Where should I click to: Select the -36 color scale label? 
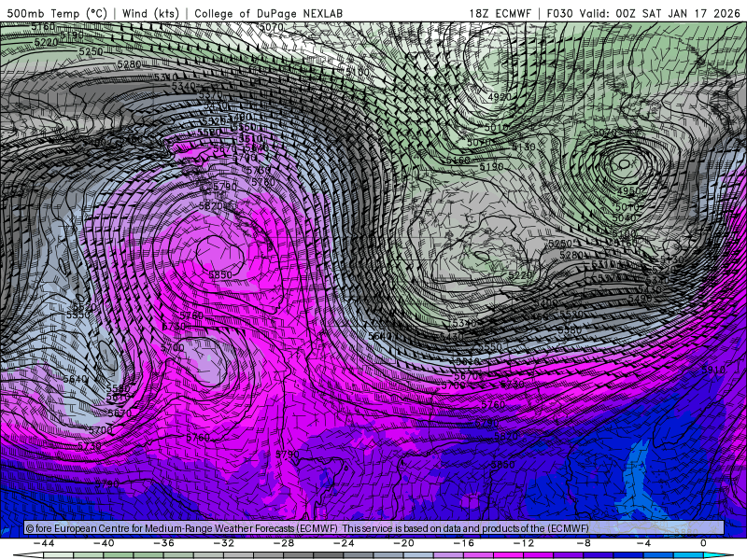pyautogui.click(x=164, y=543)
